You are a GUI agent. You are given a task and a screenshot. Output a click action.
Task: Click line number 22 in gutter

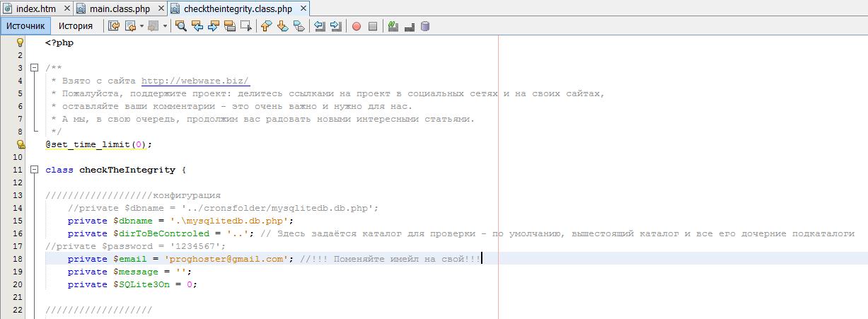tap(18, 310)
